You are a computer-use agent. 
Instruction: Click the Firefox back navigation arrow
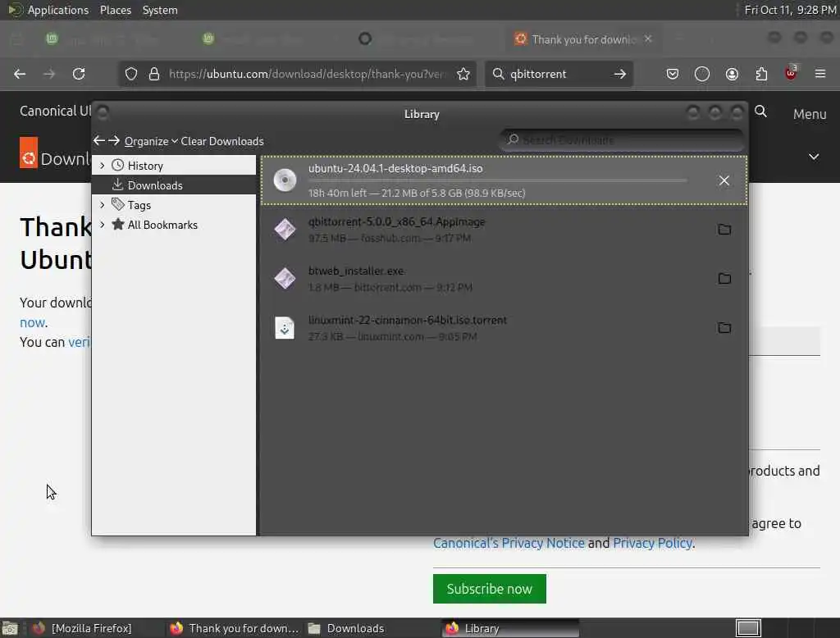coord(20,74)
